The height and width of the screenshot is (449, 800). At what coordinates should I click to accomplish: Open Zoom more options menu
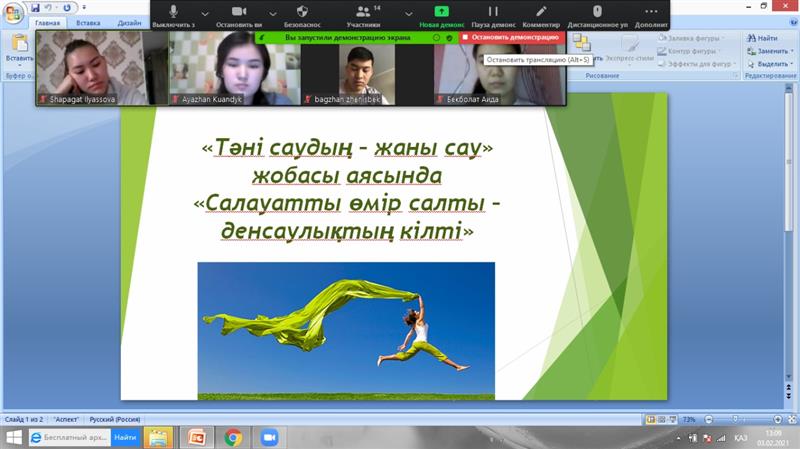[652, 13]
